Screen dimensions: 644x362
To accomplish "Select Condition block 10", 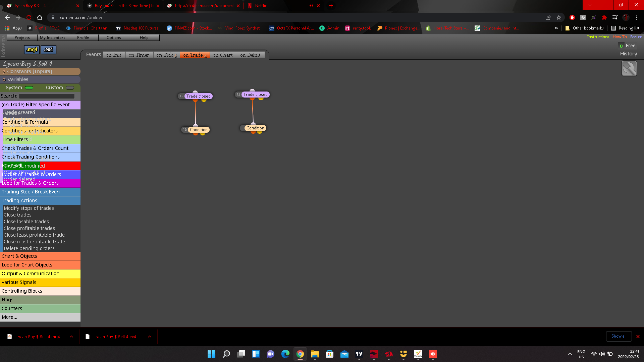I will point(199,130).
